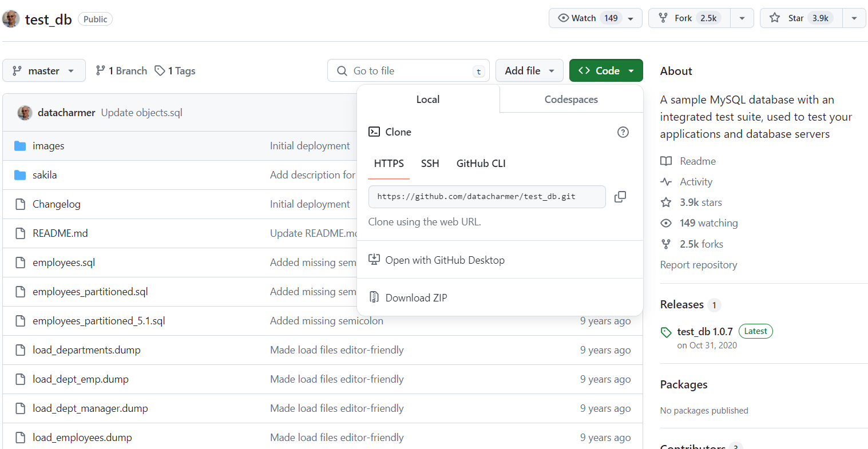Viewport: 868px width, 449px height.
Task: Focus the Go to file search field
Action: [x=409, y=71]
